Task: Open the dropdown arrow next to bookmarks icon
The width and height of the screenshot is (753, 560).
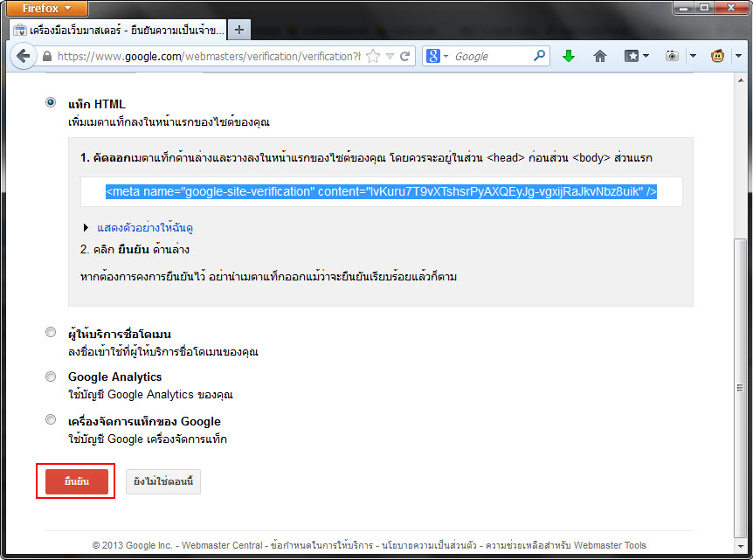Action: click(646, 56)
